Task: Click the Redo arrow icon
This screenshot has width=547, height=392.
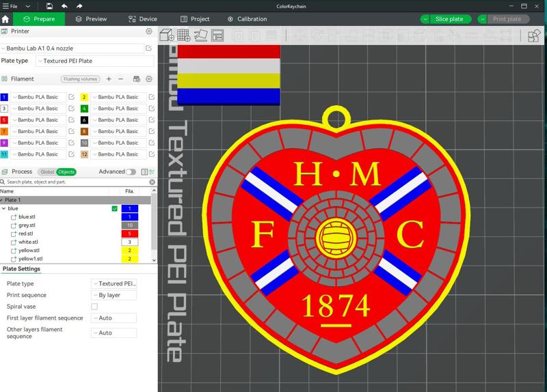Action: click(x=79, y=6)
